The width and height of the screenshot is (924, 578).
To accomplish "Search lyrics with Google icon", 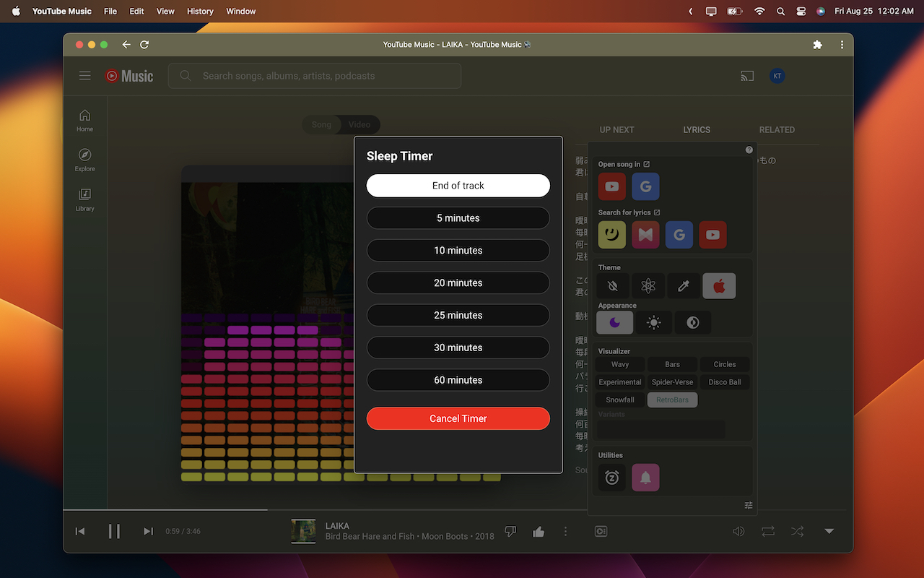I will pyautogui.click(x=679, y=235).
